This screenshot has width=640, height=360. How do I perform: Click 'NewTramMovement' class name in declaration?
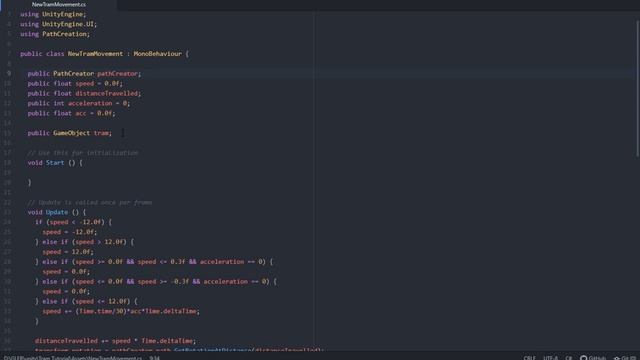(95, 54)
